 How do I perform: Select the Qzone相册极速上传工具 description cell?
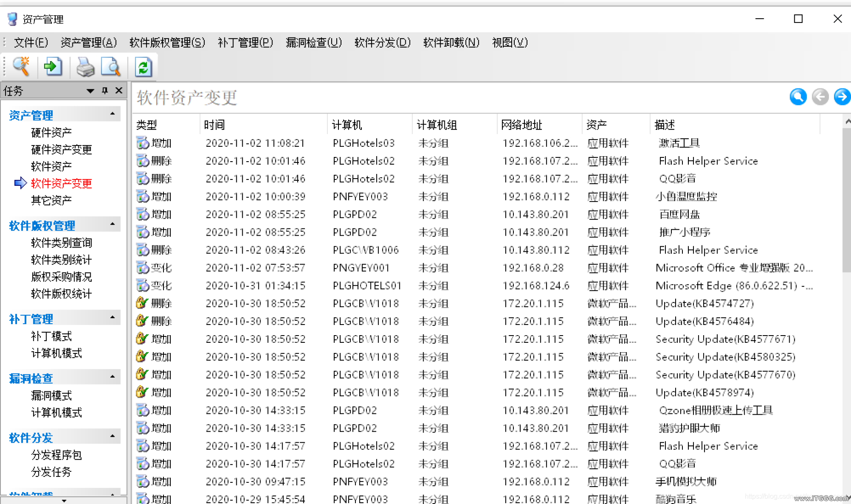(x=716, y=410)
